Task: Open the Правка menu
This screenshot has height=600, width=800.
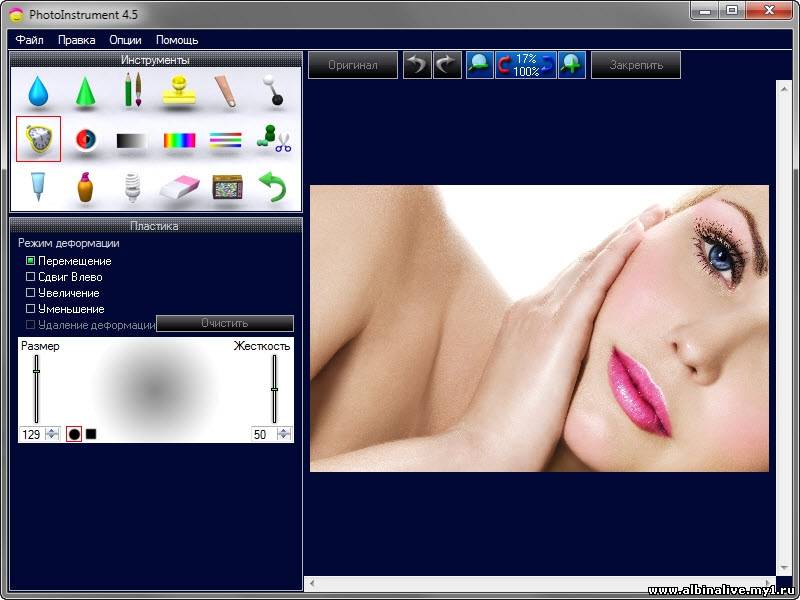Action: (x=77, y=40)
